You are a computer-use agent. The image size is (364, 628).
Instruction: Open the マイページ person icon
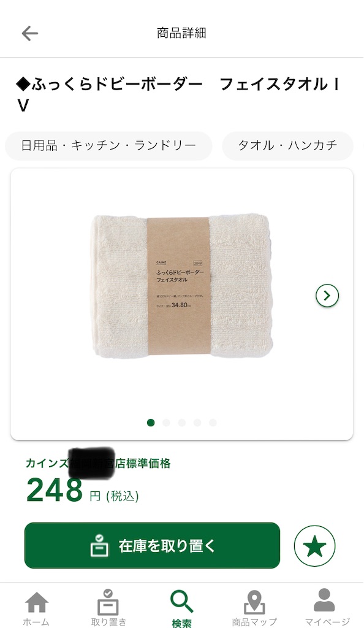click(x=324, y=600)
